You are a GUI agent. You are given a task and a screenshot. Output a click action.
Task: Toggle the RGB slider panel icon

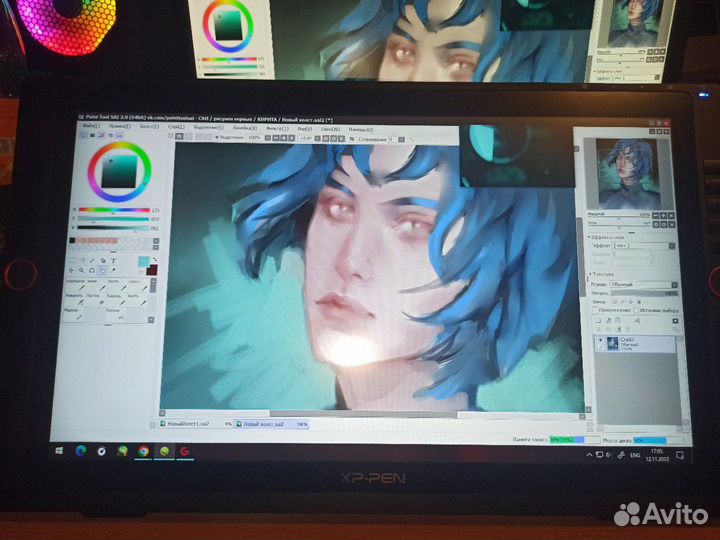tap(92, 135)
